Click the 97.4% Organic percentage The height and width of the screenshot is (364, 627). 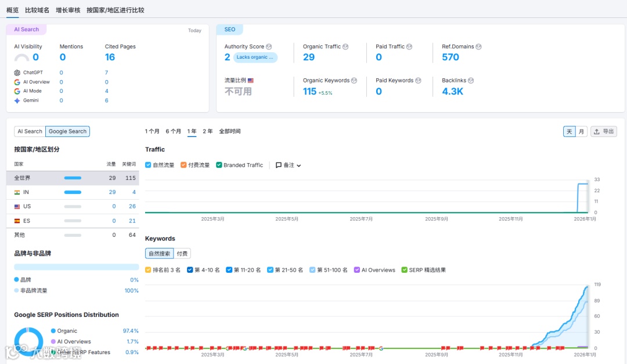[x=131, y=331]
